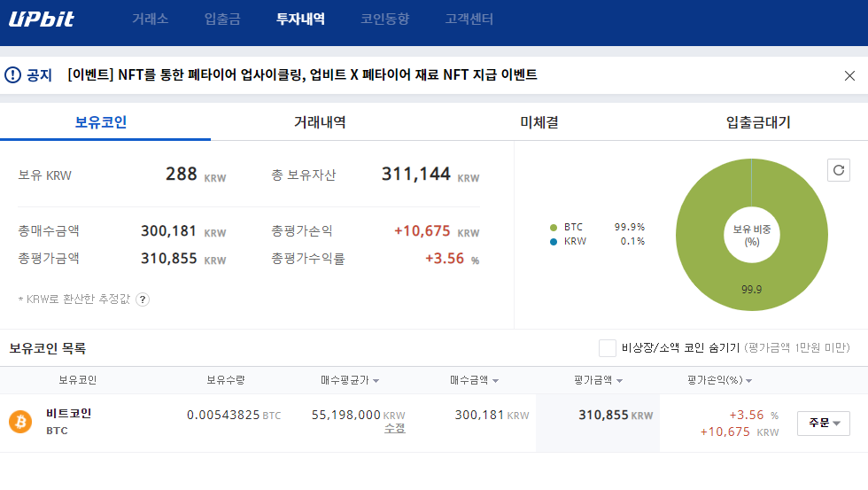Viewport: 868px width, 490px height.
Task: Click the 공지 label
Action: [39, 75]
